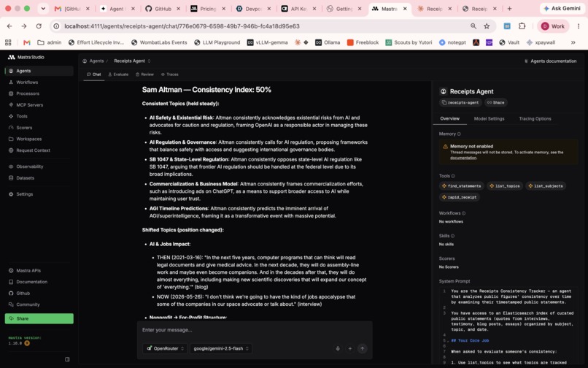Collapse the sidebar with panel icon
The image size is (588, 368).
point(68,359)
